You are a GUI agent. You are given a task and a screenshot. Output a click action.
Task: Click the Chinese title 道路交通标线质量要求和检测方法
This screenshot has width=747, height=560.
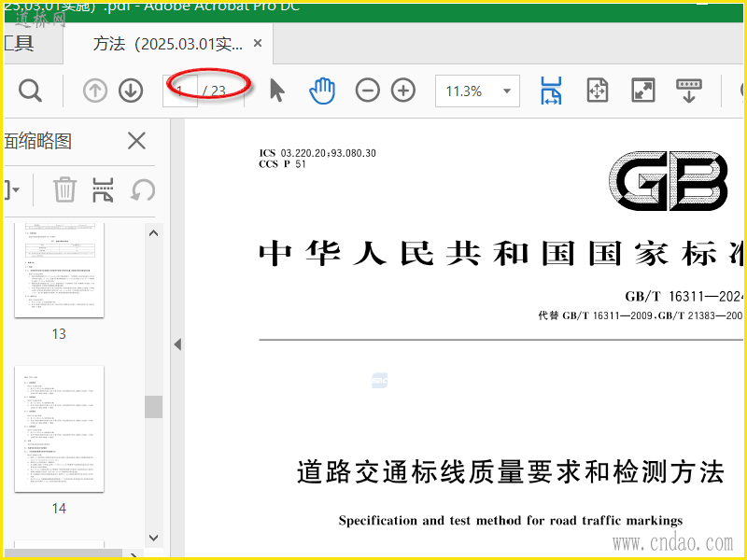pos(510,472)
